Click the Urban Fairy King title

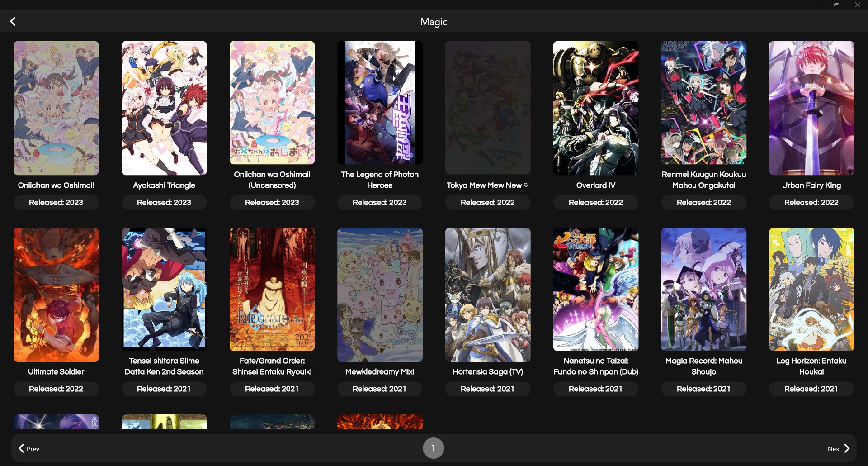(x=811, y=185)
